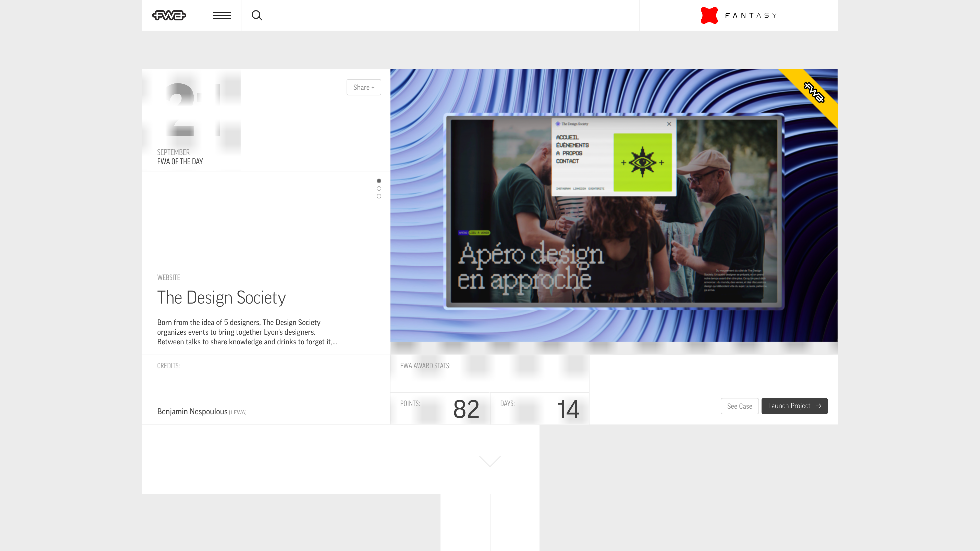Click the See Case button
This screenshot has height=551, width=980.
(740, 406)
